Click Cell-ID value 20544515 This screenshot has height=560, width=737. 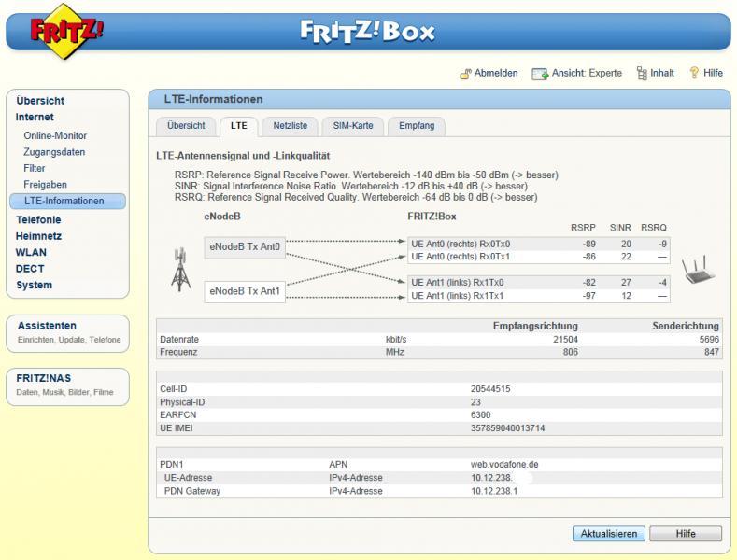coord(490,389)
